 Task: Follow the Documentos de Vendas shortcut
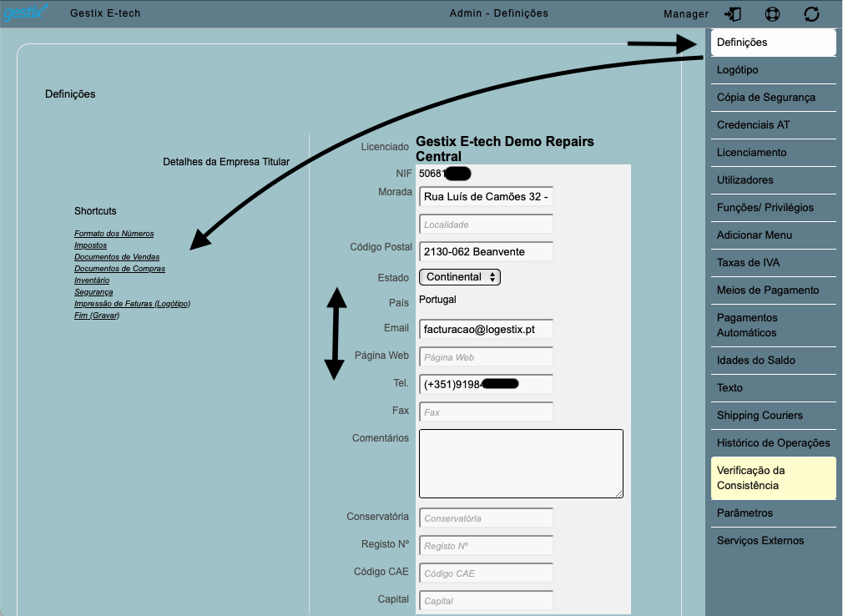(x=117, y=257)
